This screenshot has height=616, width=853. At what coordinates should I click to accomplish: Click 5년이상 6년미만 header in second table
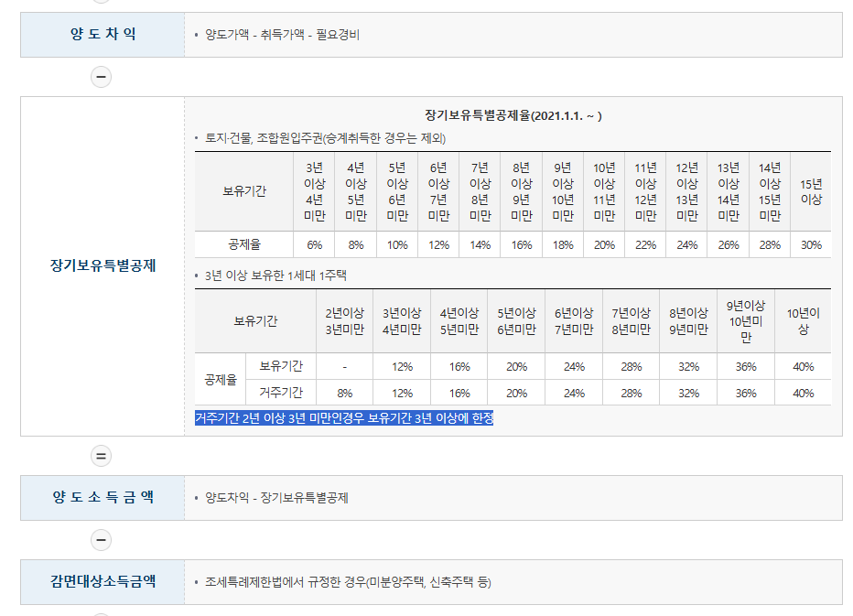(x=516, y=321)
